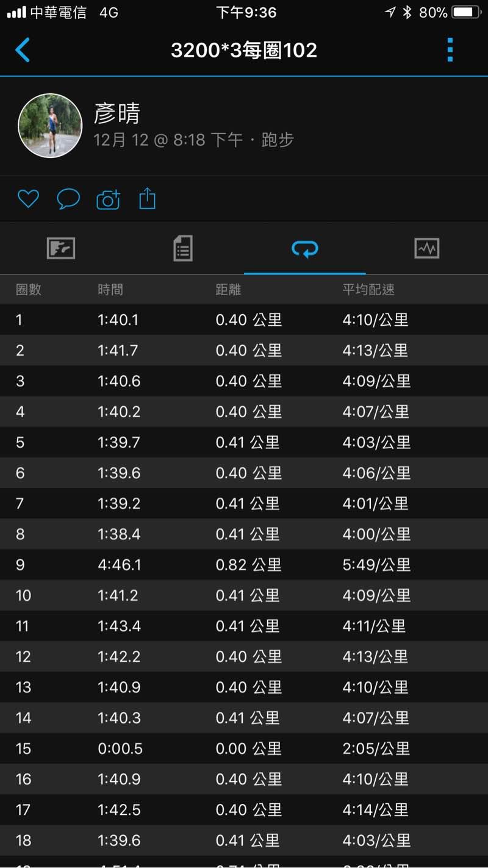This screenshot has width=488, height=868.
Task: Open the charts graph tab
Action: coord(427,249)
